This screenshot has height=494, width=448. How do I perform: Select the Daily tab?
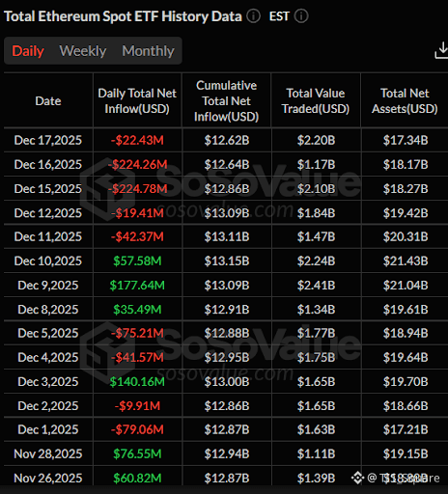point(28,51)
